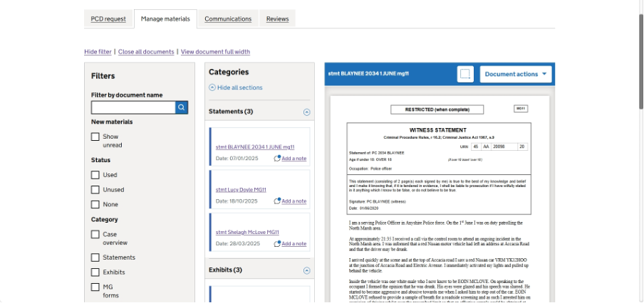Click the Categories heading
This screenshot has width=644, height=303.
[229, 72]
